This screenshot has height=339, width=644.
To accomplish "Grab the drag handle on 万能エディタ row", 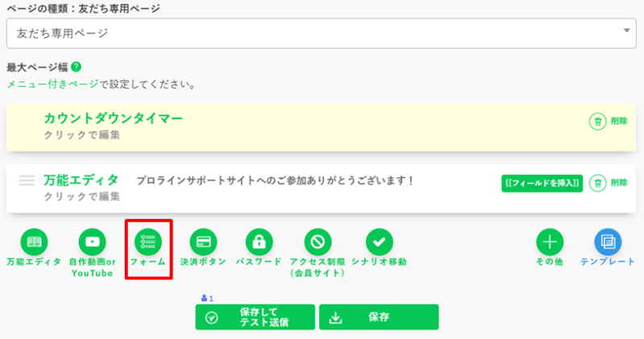I will point(27,181).
